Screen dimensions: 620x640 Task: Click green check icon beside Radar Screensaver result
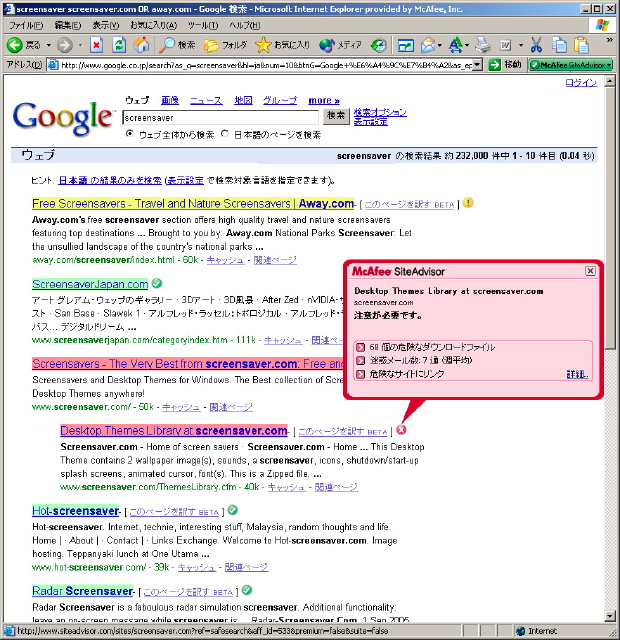pyautogui.click(x=247, y=590)
